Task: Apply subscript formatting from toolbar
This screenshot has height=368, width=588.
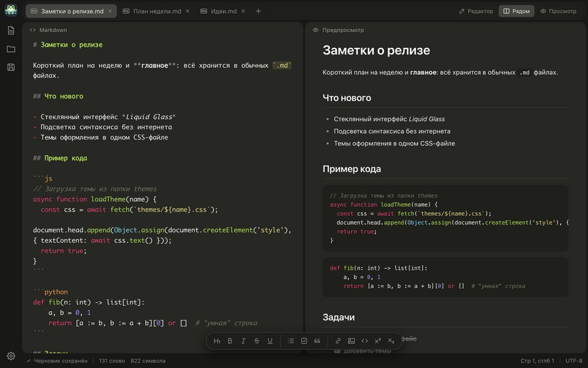Action: (391, 341)
